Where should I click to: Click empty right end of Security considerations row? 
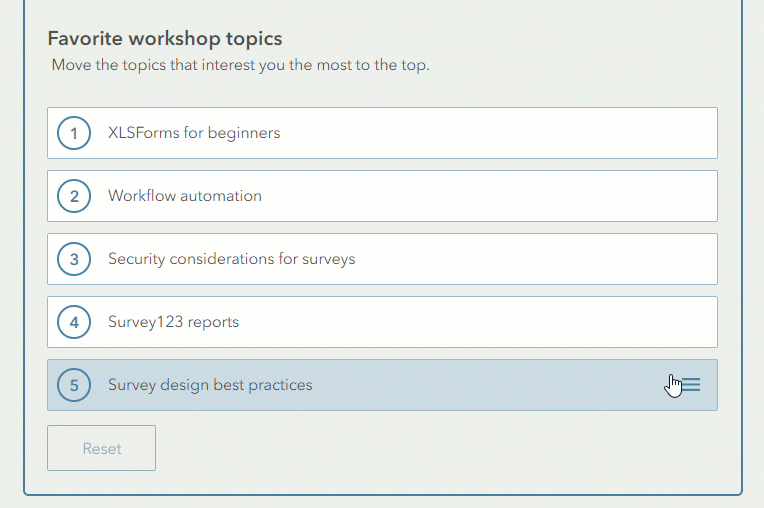(650, 259)
